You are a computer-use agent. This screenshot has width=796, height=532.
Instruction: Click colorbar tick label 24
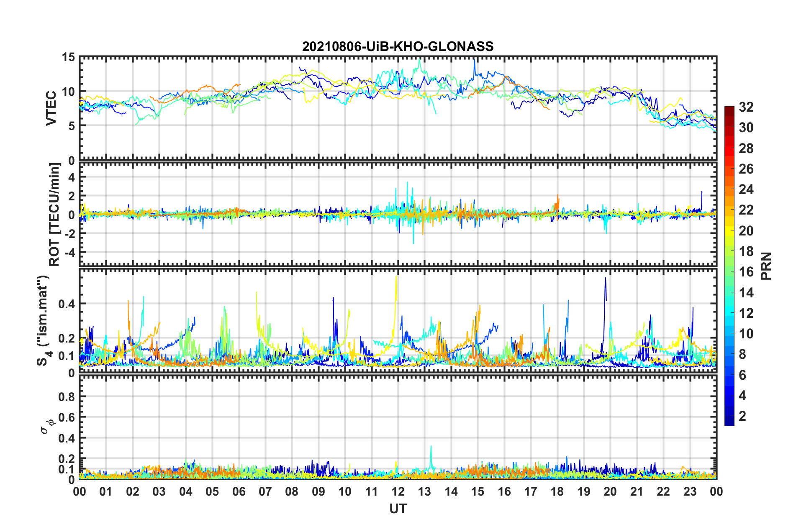pyautogui.click(x=746, y=189)
